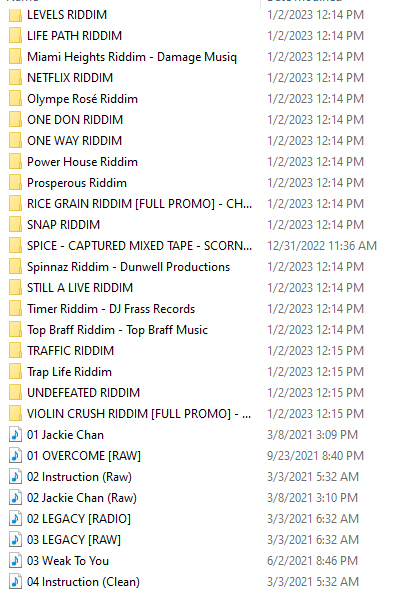Select the music icon of 02 LEGACY [RADIO]

click(x=15, y=519)
